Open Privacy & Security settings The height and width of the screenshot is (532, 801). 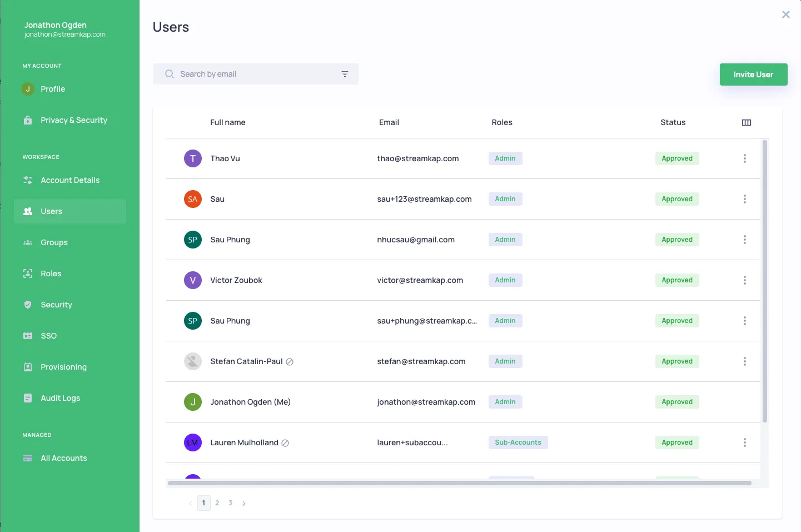[x=70, y=120]
